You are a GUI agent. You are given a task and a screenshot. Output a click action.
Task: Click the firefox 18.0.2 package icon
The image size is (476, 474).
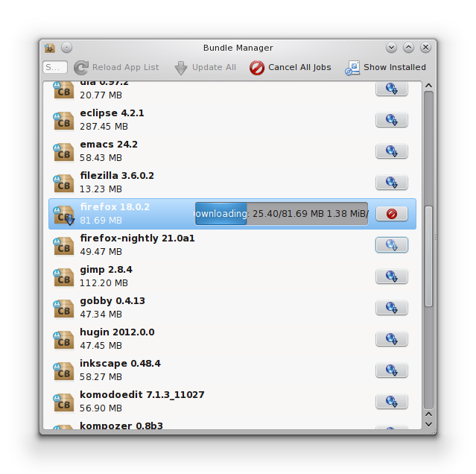[63, 215]
